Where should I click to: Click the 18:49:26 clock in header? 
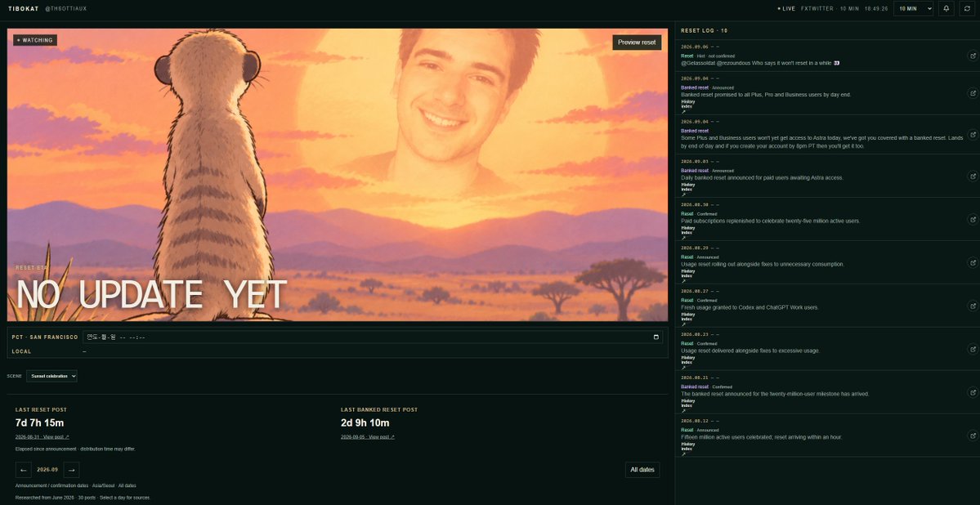[x=876, y=9]
